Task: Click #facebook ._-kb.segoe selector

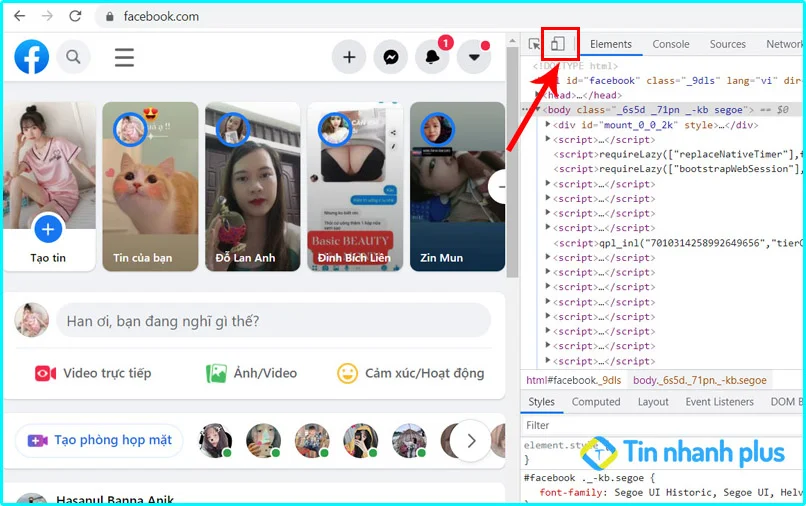Action: coord(584,478)
